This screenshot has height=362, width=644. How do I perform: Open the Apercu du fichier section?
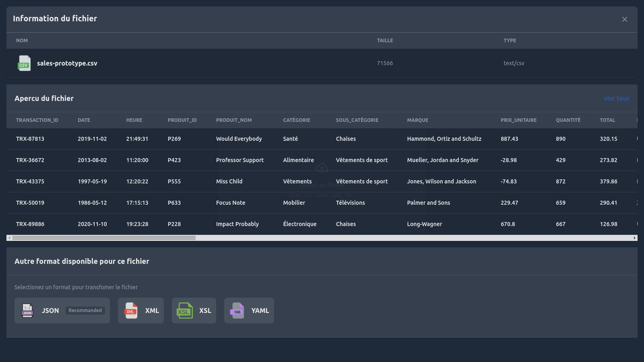(x=44, y=98)
